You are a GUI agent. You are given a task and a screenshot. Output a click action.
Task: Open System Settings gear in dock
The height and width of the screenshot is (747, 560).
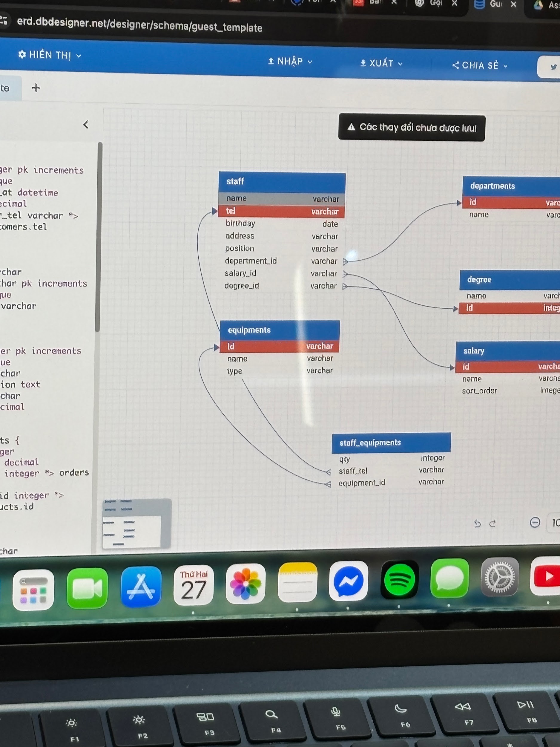pos(500,577)
